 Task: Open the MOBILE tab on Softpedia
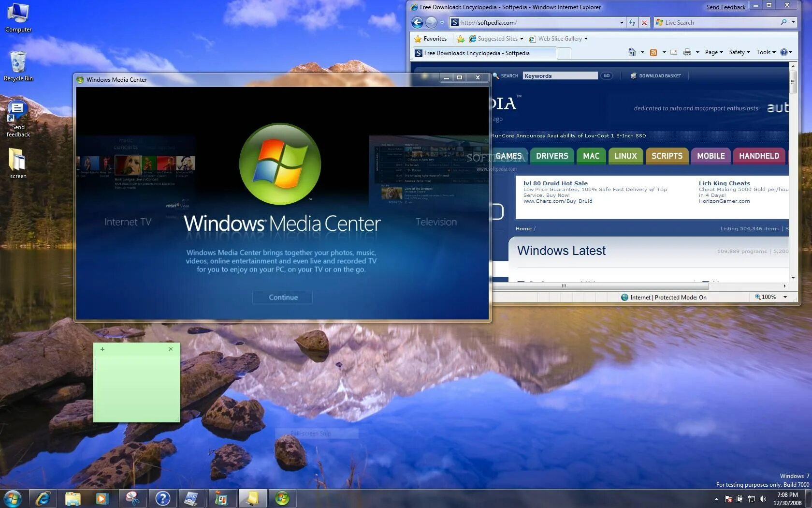[x=710, y=156]
